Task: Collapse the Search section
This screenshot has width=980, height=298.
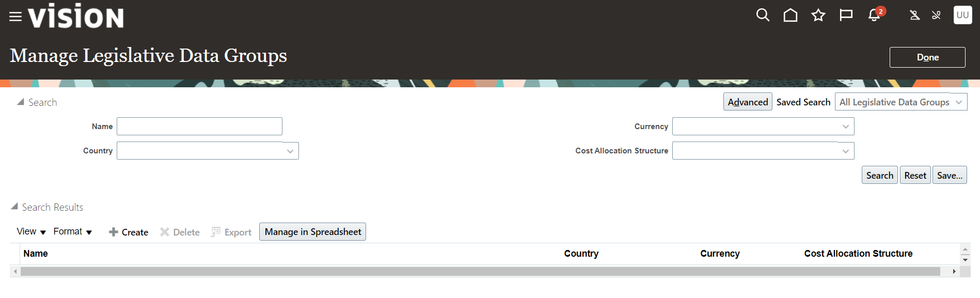Action: coord(21,102)
